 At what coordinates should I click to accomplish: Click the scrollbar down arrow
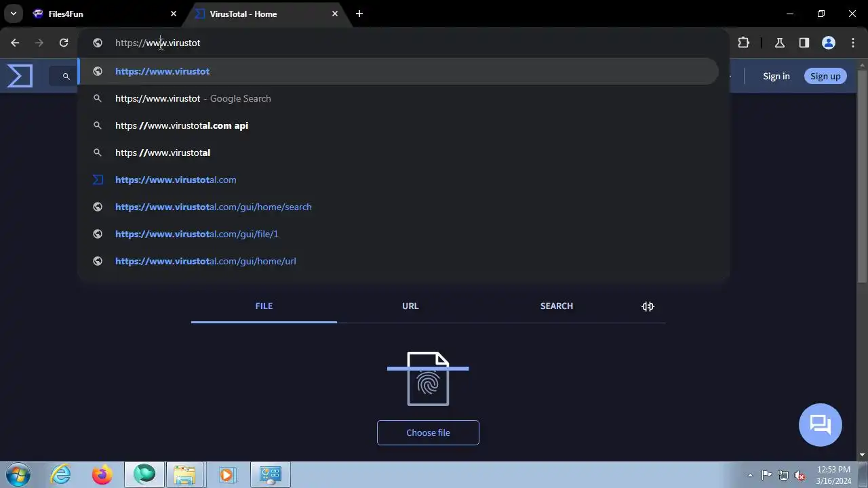(x=862, y=455)
